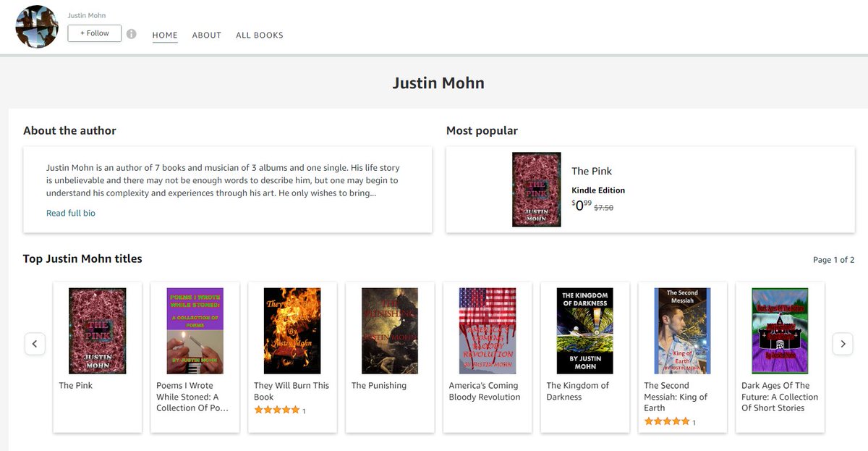Click the info icon beside Follow
Image resolution: width=868 pixels, height=451 pixels.
(x=131, y=34)
